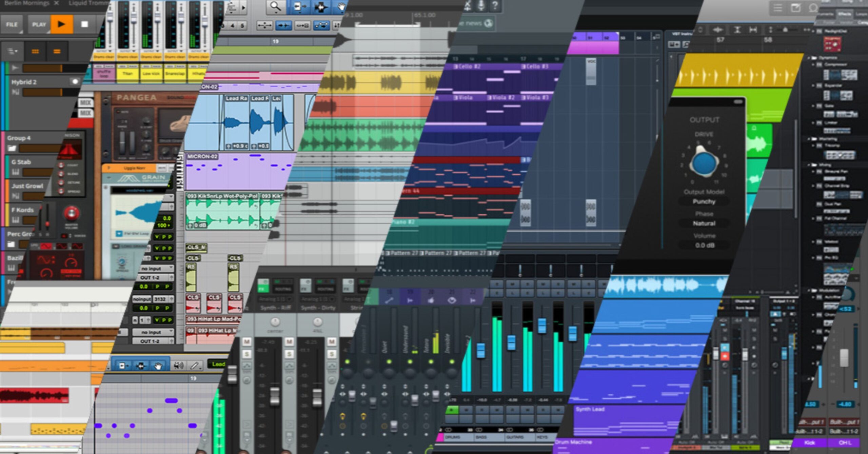Open the noinput selector beside 3132
The width and height of the screenshot is (868, 454).
(142, 299)
